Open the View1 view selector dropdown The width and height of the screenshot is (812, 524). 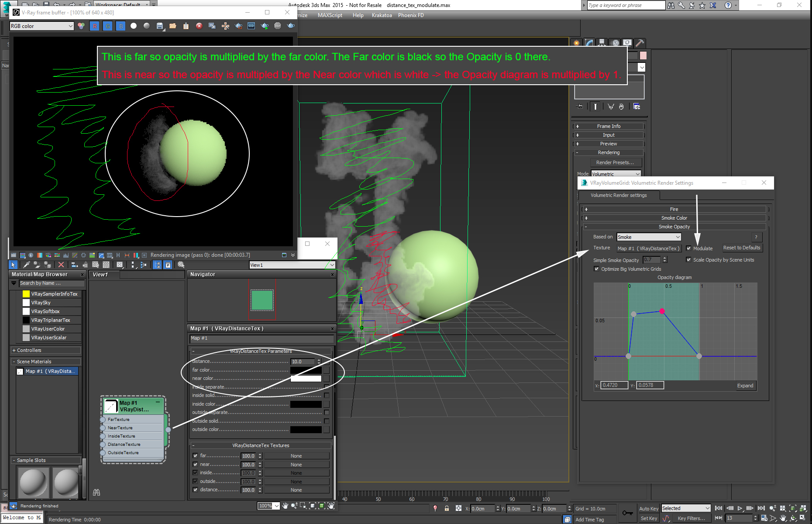point(292,265)
